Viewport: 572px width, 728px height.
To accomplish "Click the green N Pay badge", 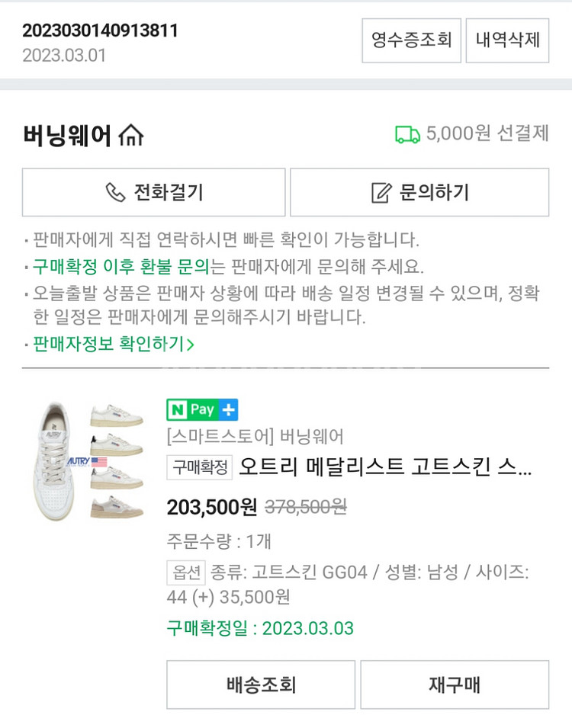I will coord(192,409).
